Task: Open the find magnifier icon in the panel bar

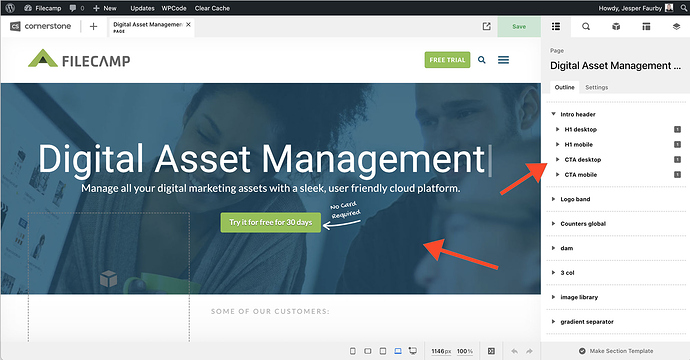Action: [586, 26]
